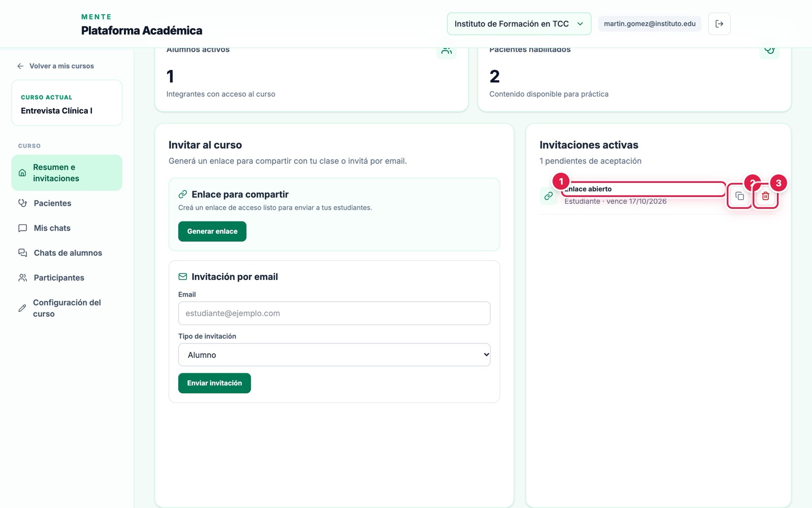This screenshot has width=812, height=508.
Task: Open Configuración del curso
Action: tap(67, 308)
